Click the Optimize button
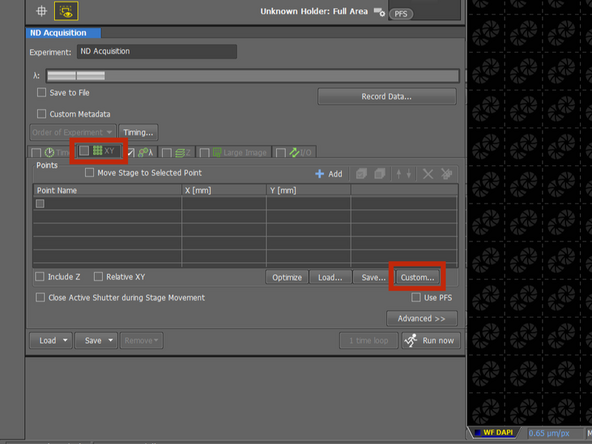Viewport: 592px width, 444px height. pos(287,277)
